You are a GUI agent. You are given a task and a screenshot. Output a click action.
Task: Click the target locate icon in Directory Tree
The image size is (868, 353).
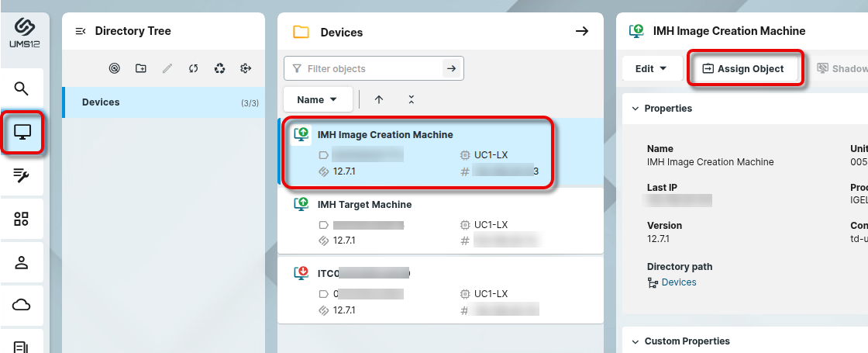point(114,68)
